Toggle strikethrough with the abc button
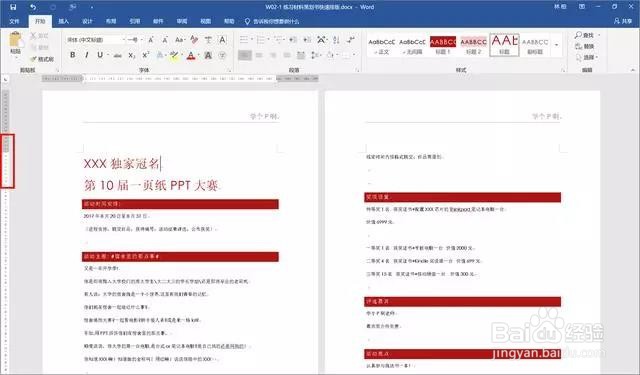The width and height of the screenshot is (640, 375). [118, 55]
